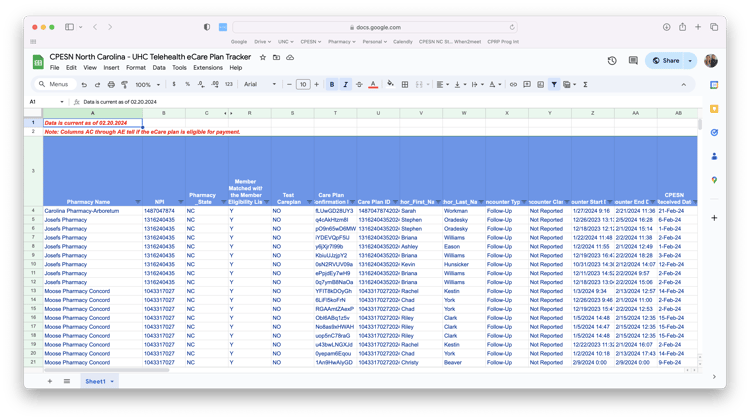Toggle bold formatting in toolbar
This screenshot has width=750, height=420.
(332, 85)
